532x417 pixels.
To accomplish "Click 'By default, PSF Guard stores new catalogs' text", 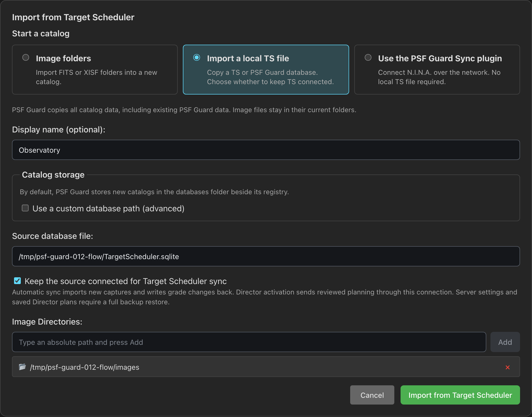I will pos(154,192).
